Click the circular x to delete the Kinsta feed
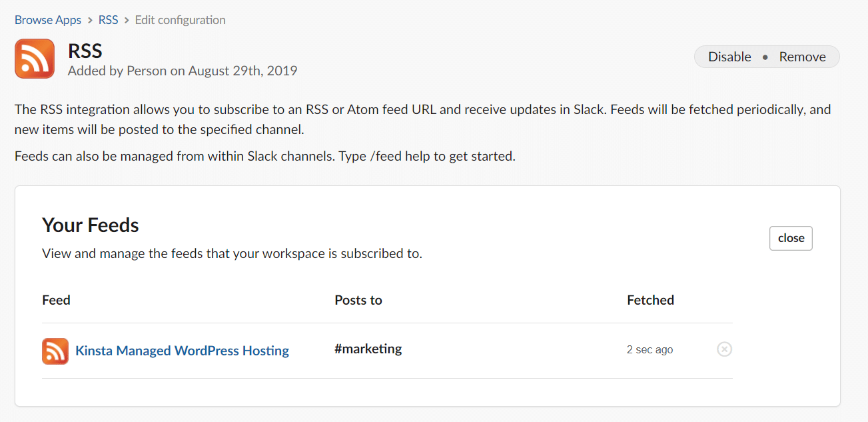Screen dimensions: 868x422 click(x=724, y=349)
